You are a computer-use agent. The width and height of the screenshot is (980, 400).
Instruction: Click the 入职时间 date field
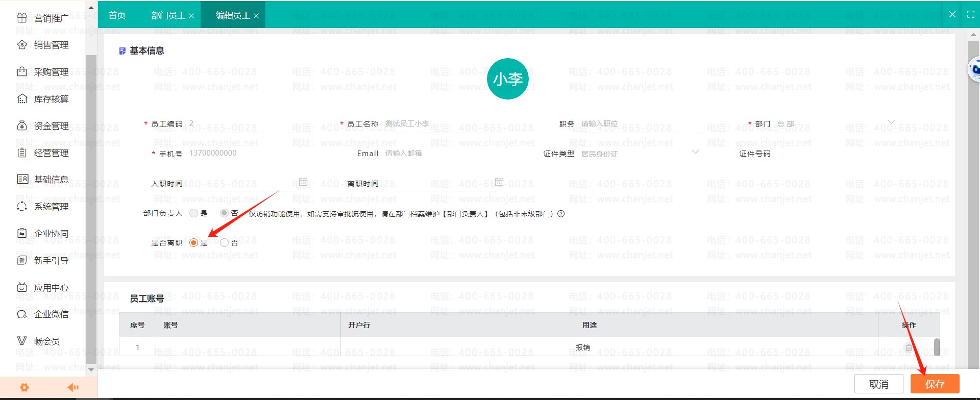click(x=249, y=183)
